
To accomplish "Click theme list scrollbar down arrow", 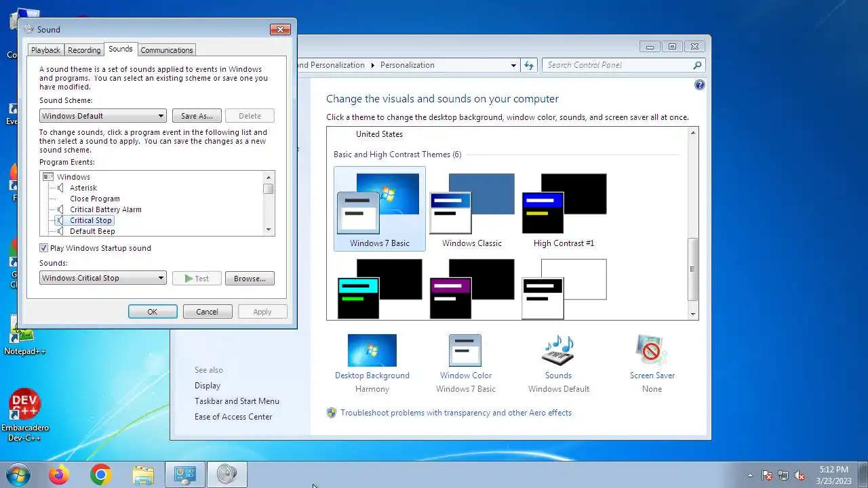I will tap(693, 314).
